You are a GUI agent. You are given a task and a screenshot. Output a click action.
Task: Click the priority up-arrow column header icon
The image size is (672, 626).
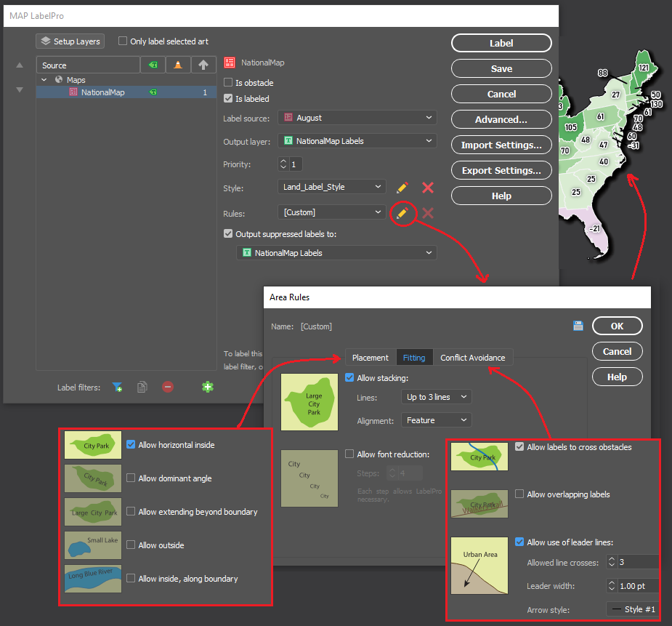click(203, 65)
